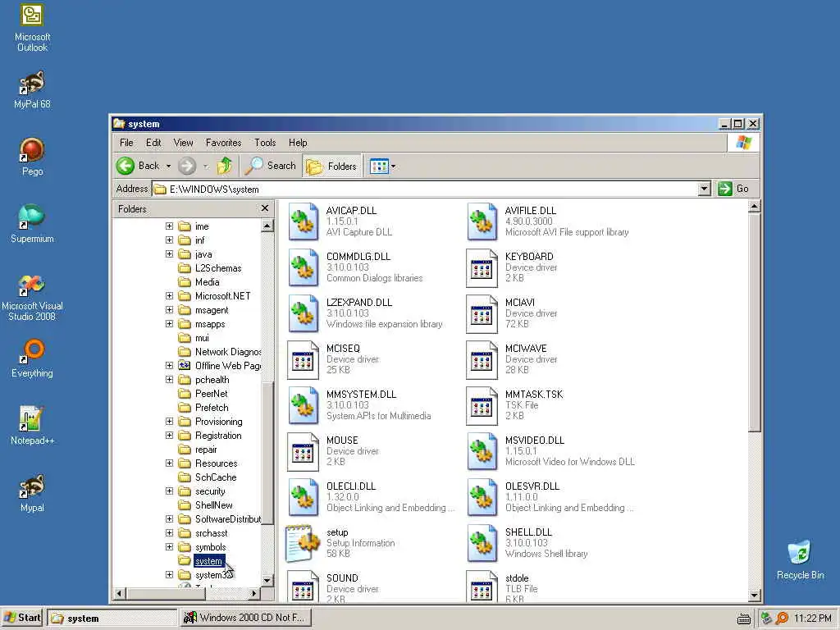Select the OLECLI.DLL file icon
Image resolution: width=840 pixels, height=630 pixels.
(x=304, y=498)
